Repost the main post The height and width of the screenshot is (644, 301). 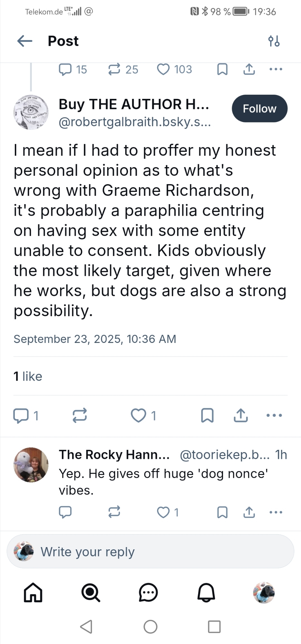click(x=80, y=415)
